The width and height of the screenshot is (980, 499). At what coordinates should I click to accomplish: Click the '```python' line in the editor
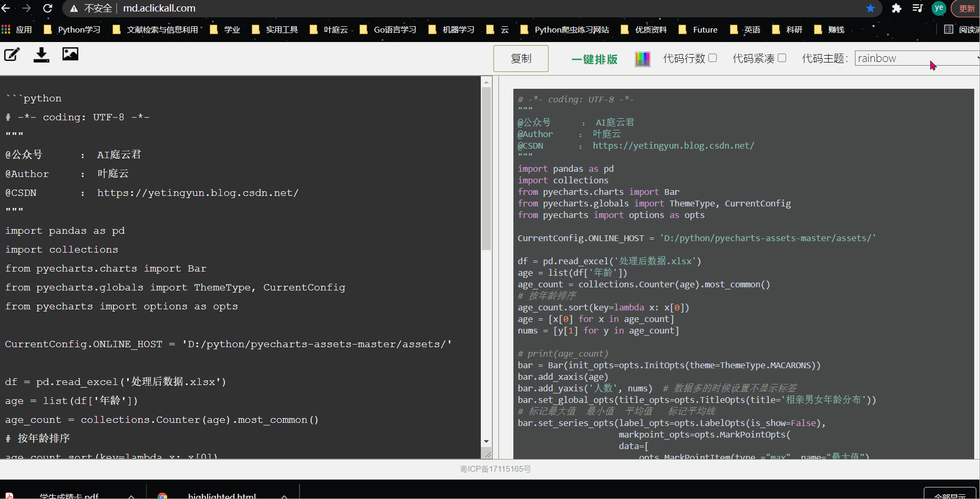(34, 98)
